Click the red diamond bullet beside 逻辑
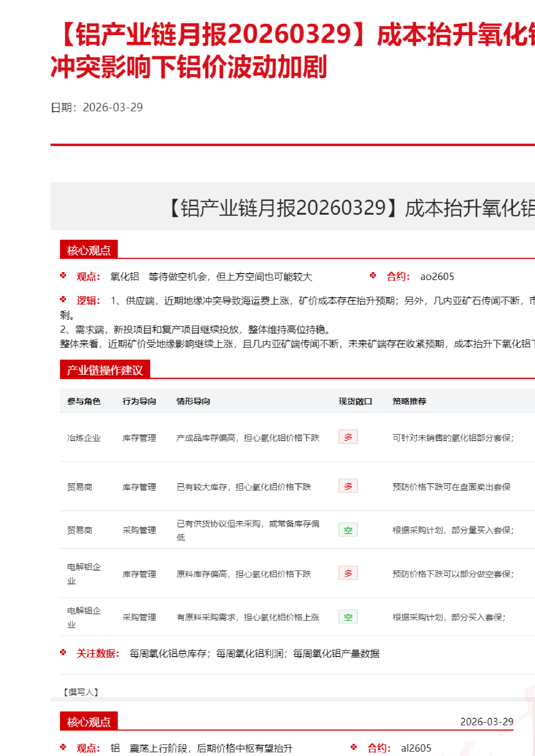This screenshot has width=535, height=756. pyautogui.click(x=63, y=299)
